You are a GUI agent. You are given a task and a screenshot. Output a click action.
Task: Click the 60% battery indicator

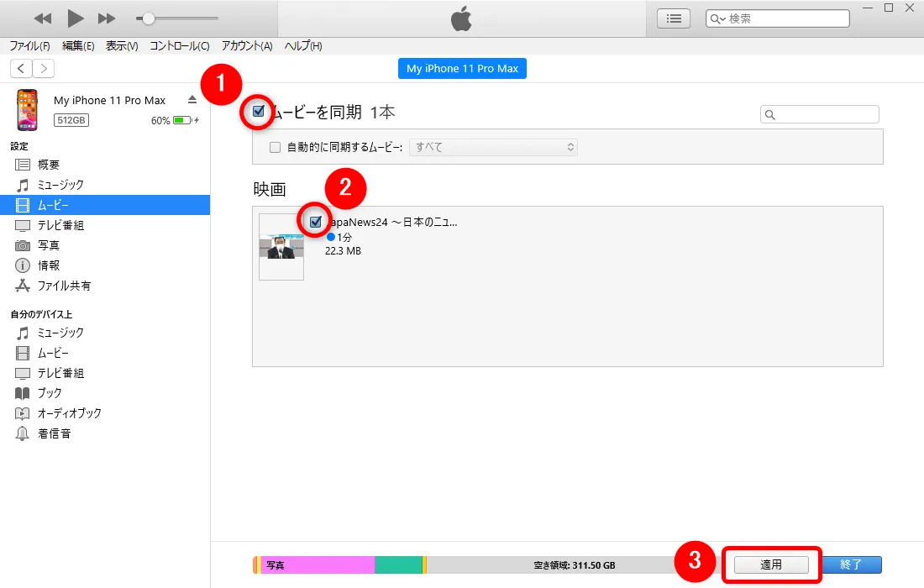coord(175,120)
